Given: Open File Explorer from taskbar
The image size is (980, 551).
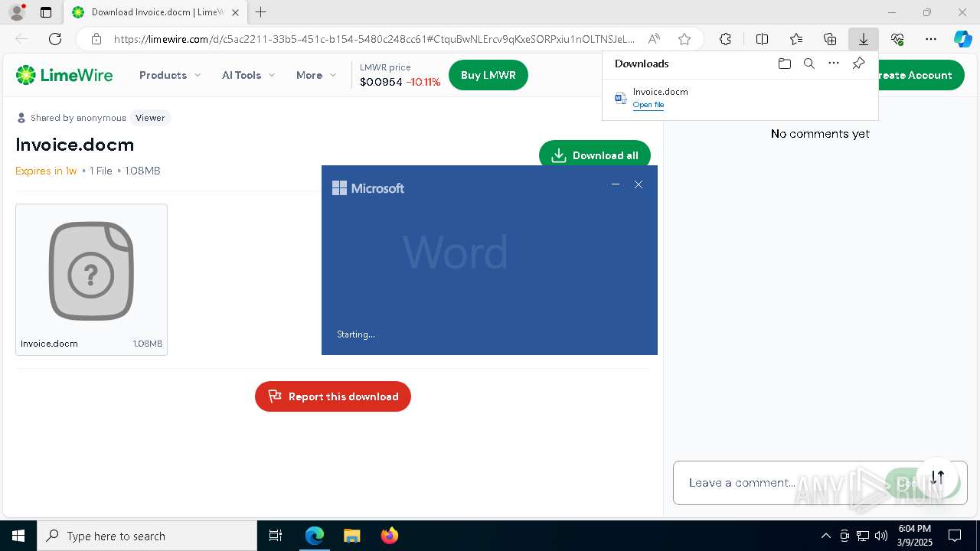Looking at the screenshot, I should [351, 536].
